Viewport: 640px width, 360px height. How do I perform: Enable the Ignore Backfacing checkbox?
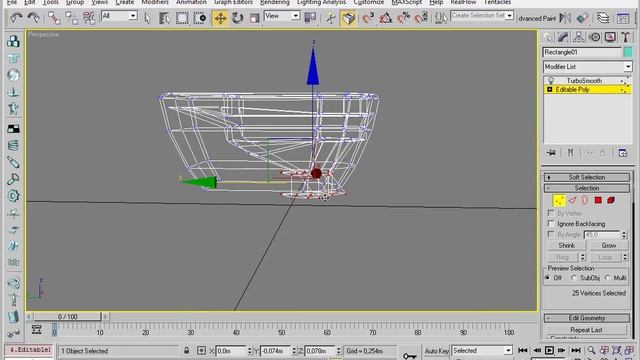tap(551, 223)
